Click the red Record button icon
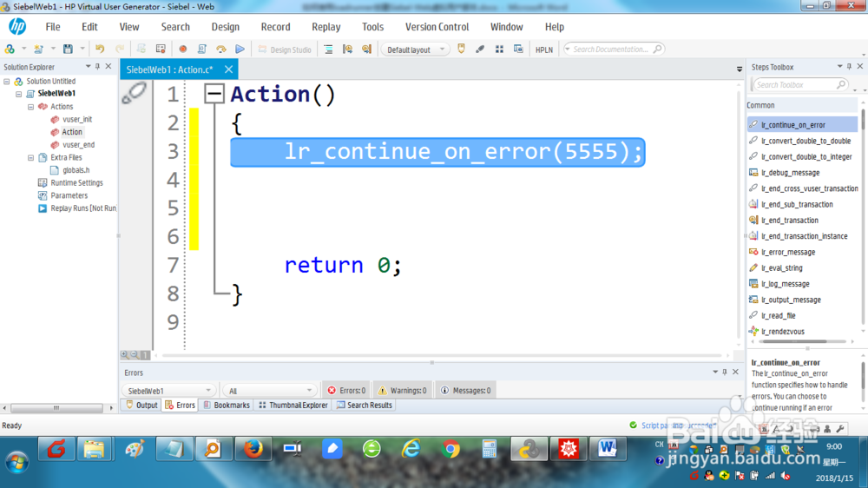 click(x=182, y=49)
